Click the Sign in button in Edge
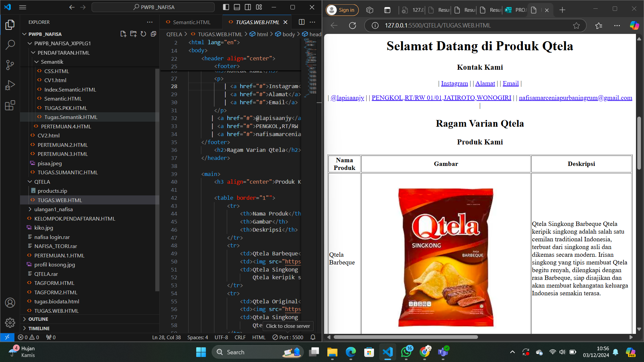Viewport: 644px width, 362px height. (342, 10)
